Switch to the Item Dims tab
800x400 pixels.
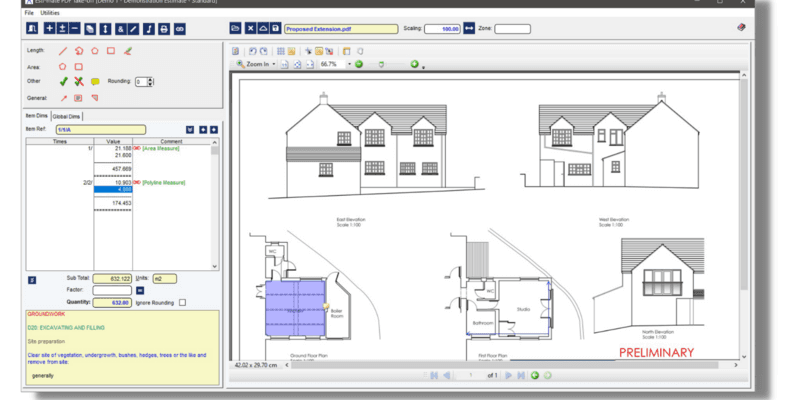click(37, 116)
